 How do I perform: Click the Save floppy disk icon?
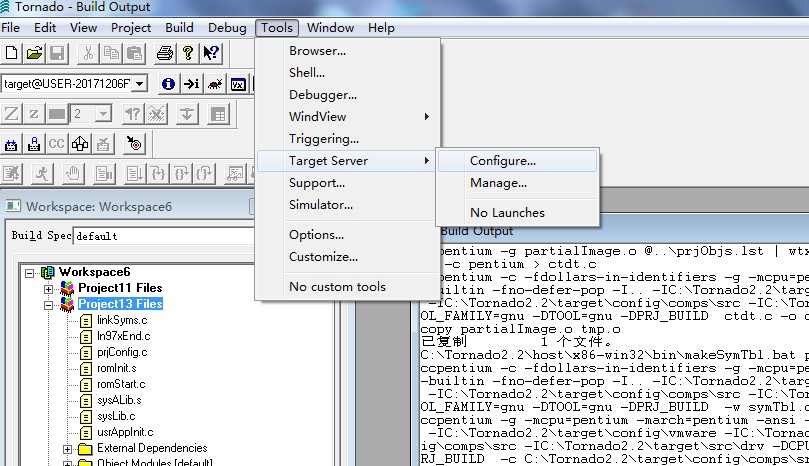tap(57, 53)
